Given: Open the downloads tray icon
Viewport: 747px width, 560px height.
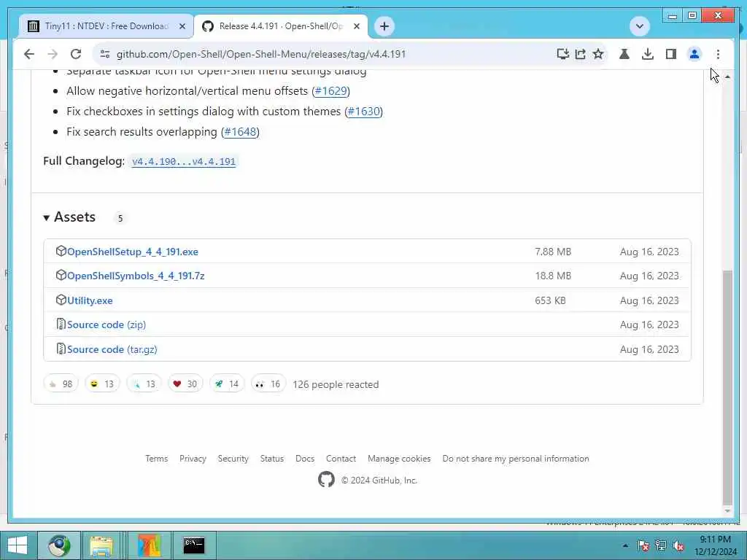Looking at the screenshot, I should click(648, 54).
